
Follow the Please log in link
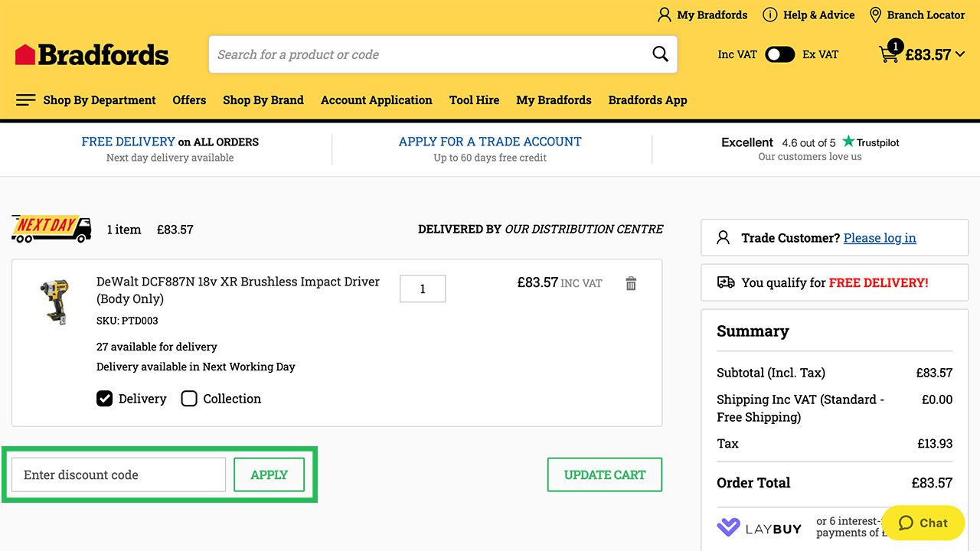[x=880, y=238]
